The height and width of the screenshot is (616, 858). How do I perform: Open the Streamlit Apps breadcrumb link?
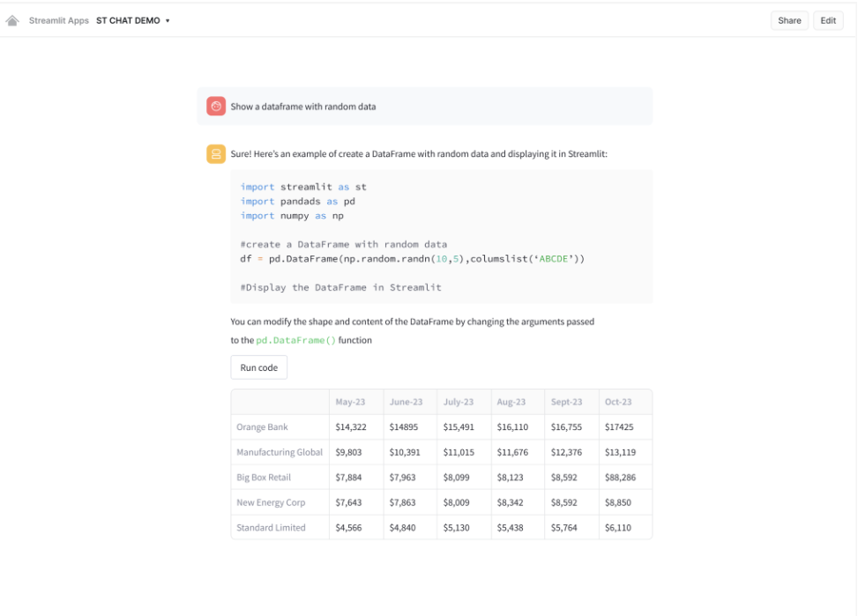point(58,21)
